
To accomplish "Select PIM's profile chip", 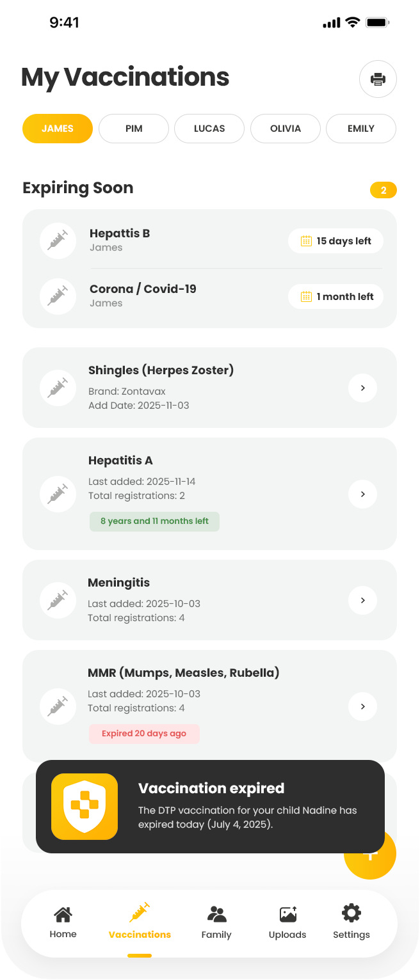I will 133,128.
